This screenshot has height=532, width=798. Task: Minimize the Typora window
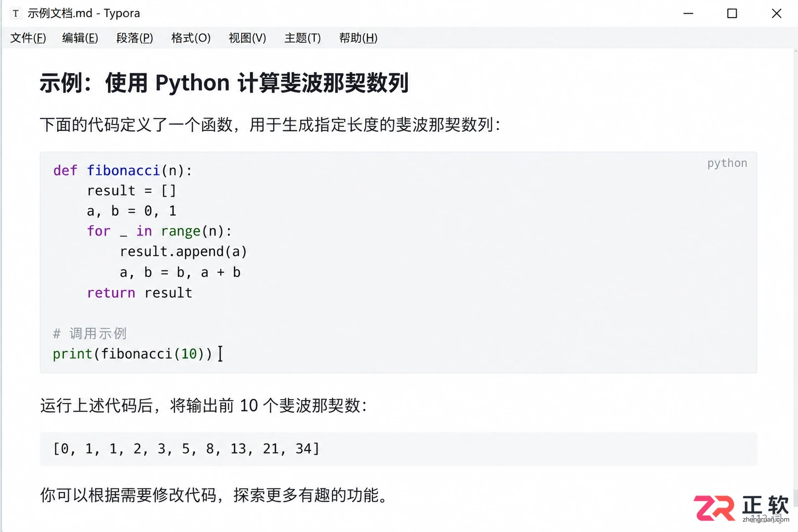tap(688, 13)
